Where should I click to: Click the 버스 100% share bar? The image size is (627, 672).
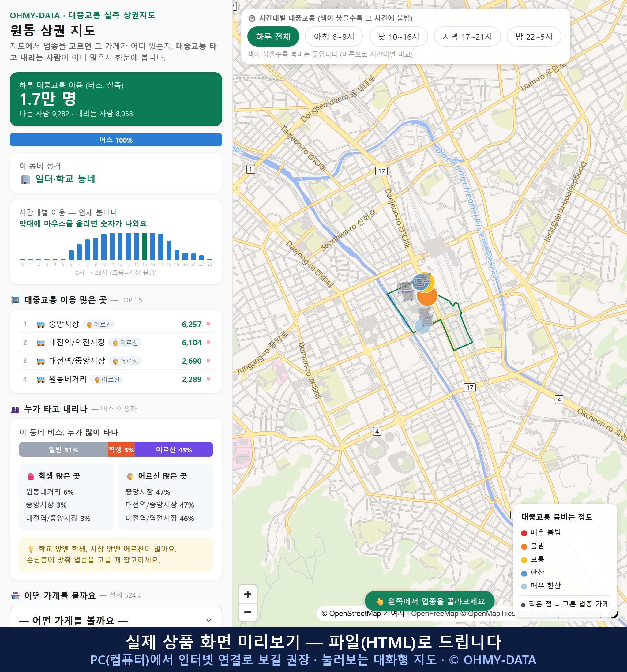click(x=116, y=140)
